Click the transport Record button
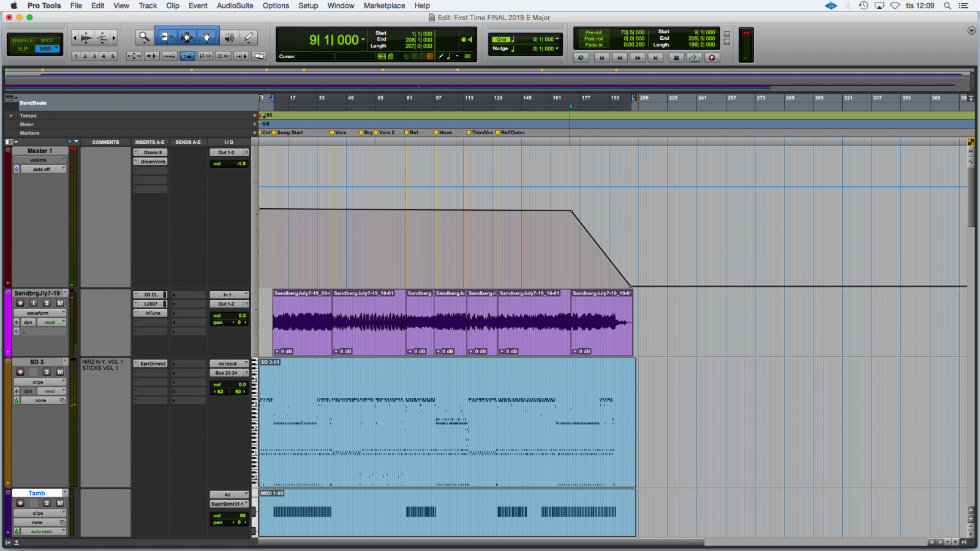Viewport: 980px width, 551px height. coord(712,58)
